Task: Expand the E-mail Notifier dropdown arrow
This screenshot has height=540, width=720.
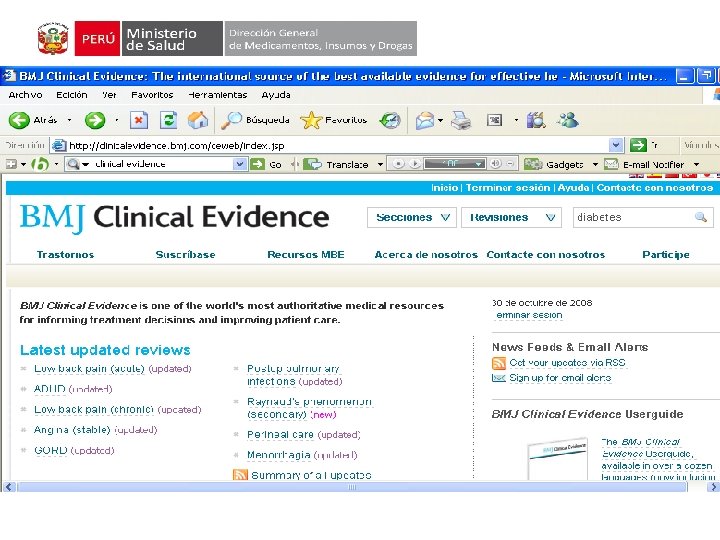Action: [x=696, y=164]
